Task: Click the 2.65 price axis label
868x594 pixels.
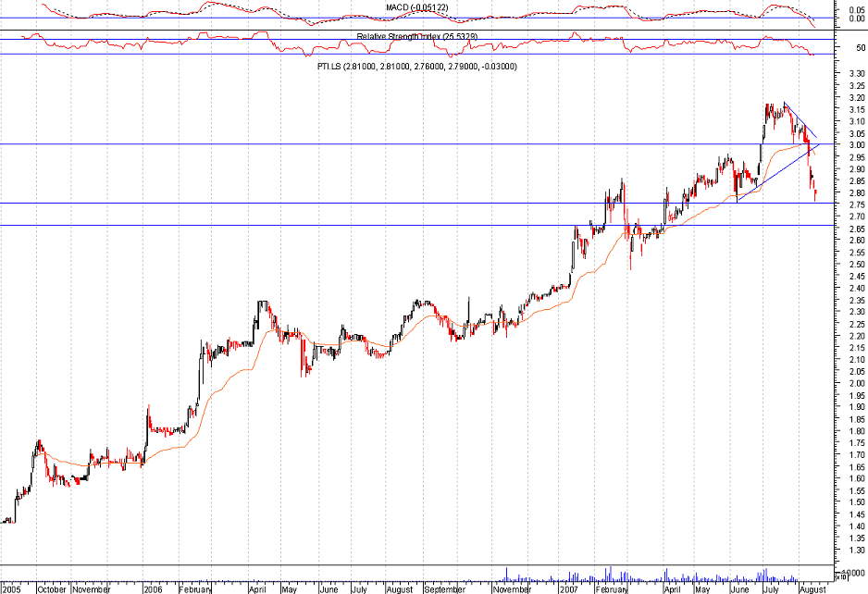Action: click(856, 229)
